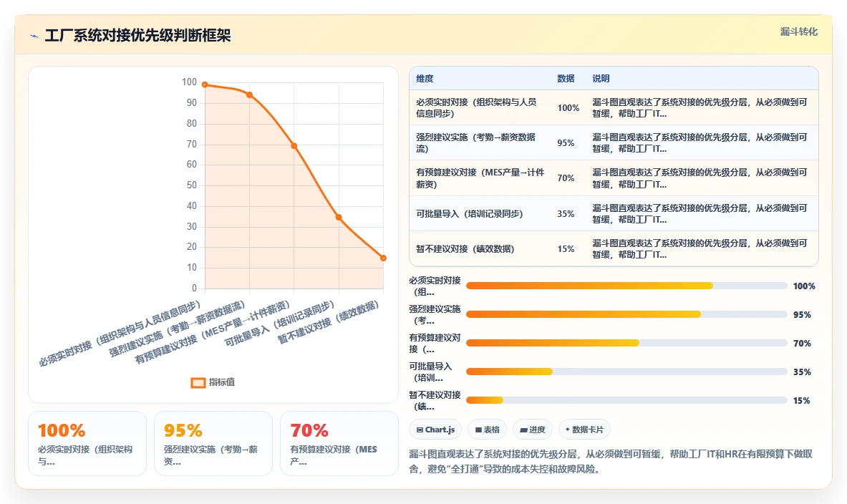The height and width of the screenshot is (504, 847).
Task: Click x-axis label 暂不建议对接（绩效数据）
Action: (328, 322)
